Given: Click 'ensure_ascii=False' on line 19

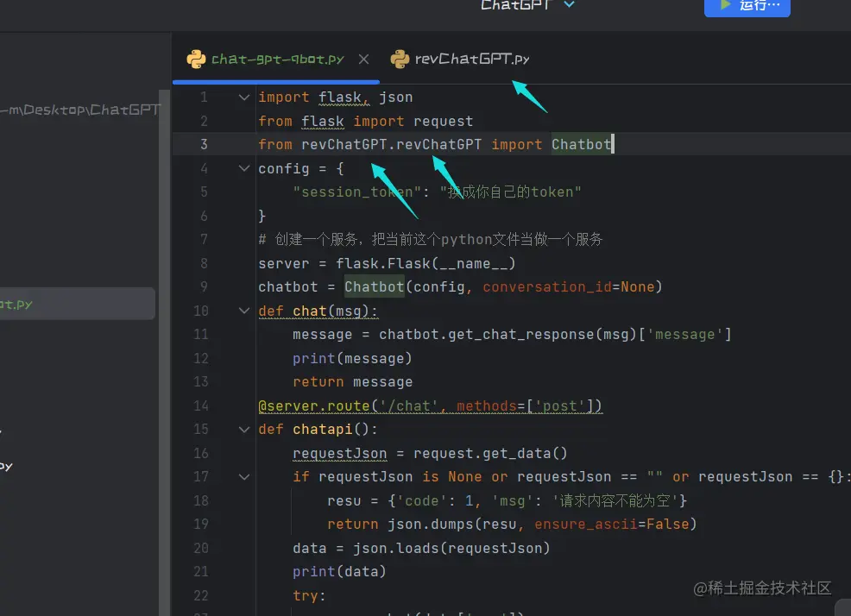Looking at the screenshot, I should 612,525.
